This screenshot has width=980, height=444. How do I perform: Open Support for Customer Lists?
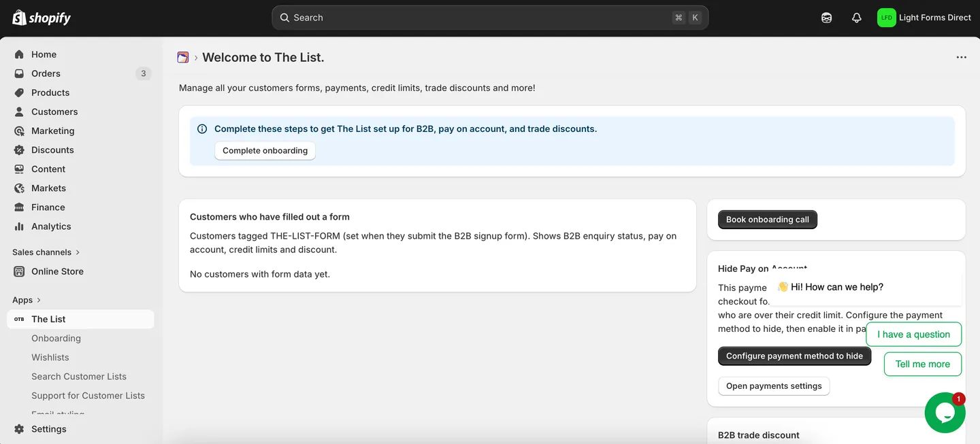[88, 395]
